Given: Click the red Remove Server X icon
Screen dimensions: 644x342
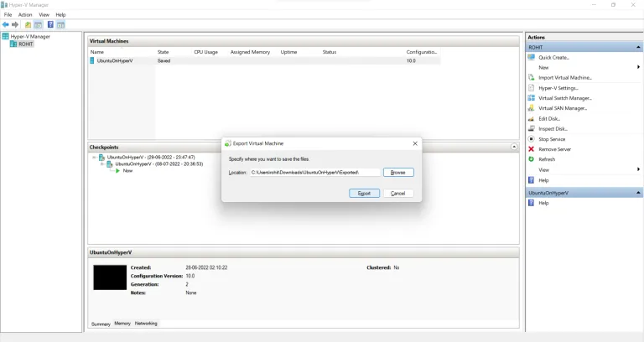Looking at the screenshot, I should [531, 149].
